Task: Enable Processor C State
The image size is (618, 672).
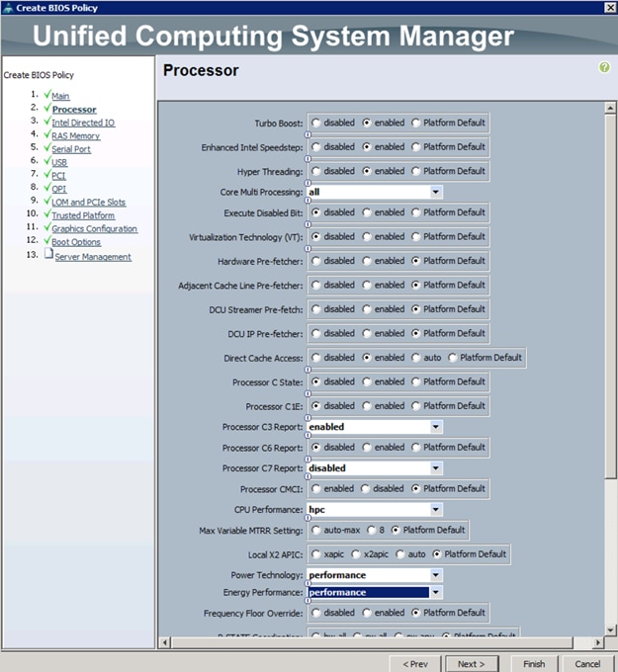Action: (367, 381)
